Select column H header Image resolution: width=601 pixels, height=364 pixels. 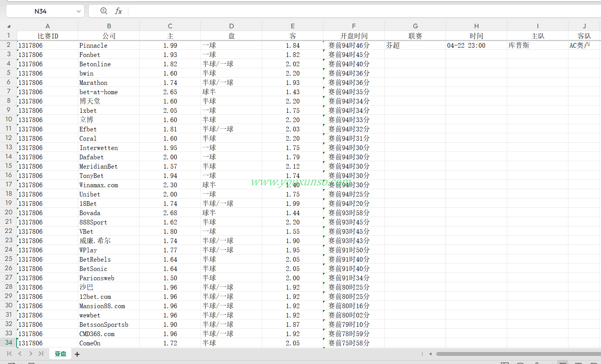pos(477,26)
